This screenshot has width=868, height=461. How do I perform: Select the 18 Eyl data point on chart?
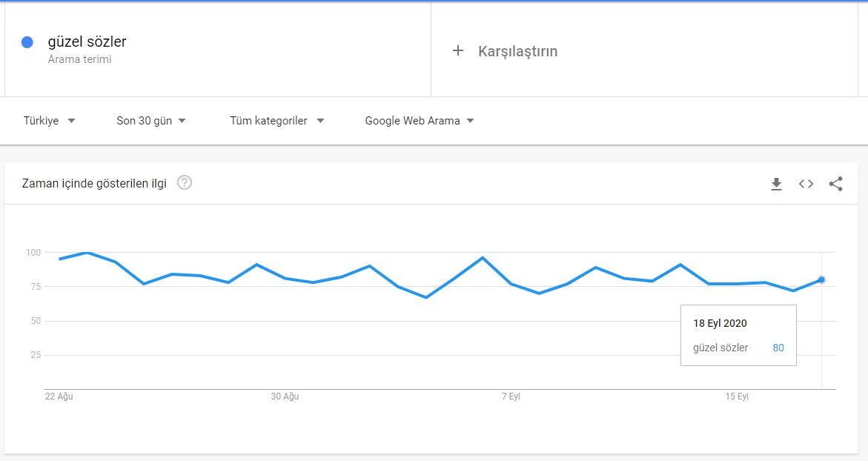tap(821, 280)
